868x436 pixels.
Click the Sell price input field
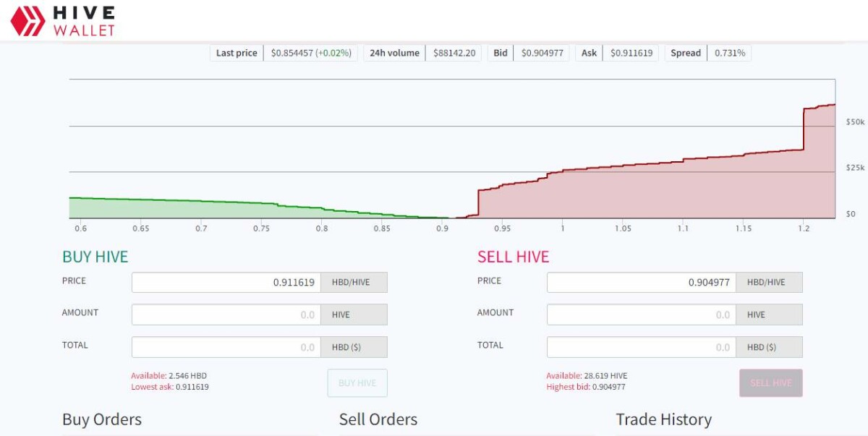pyautogui.click(x=641, y=282)
